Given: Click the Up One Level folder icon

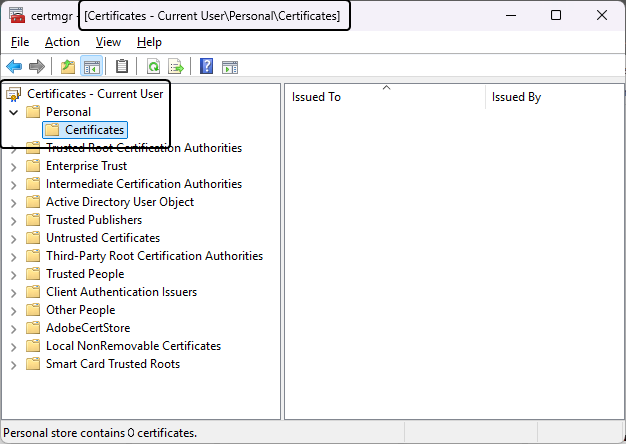Looking at the screenshot, I should pyautogui.click(x=67, y=67).
